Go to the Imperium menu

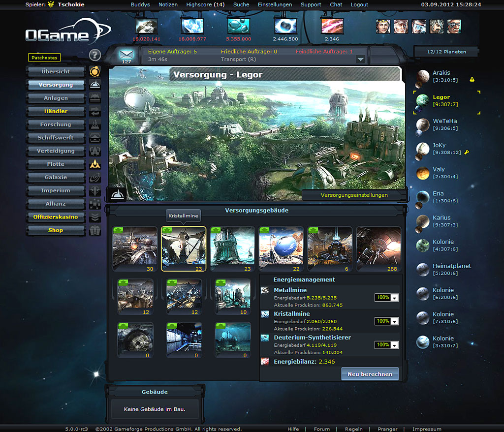pos(56,190)
